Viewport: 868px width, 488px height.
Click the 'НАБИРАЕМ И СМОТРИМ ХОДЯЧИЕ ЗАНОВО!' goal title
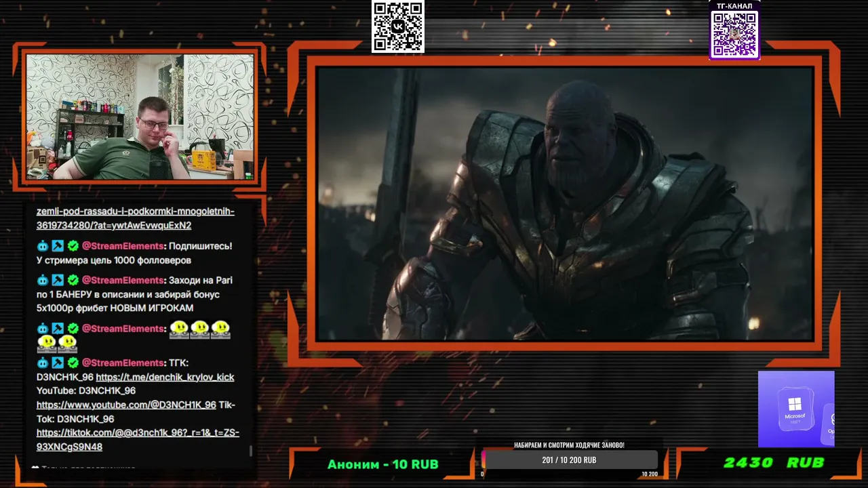pos(570,445)
